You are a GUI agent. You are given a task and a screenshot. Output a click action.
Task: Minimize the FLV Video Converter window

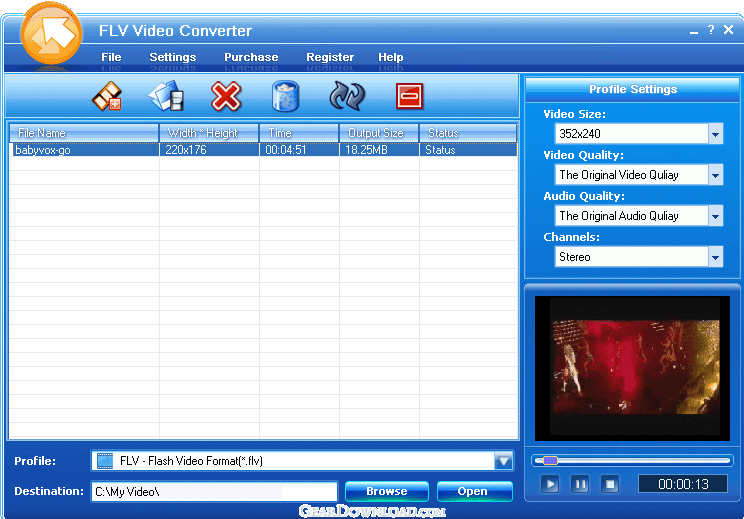coord(694,31)
